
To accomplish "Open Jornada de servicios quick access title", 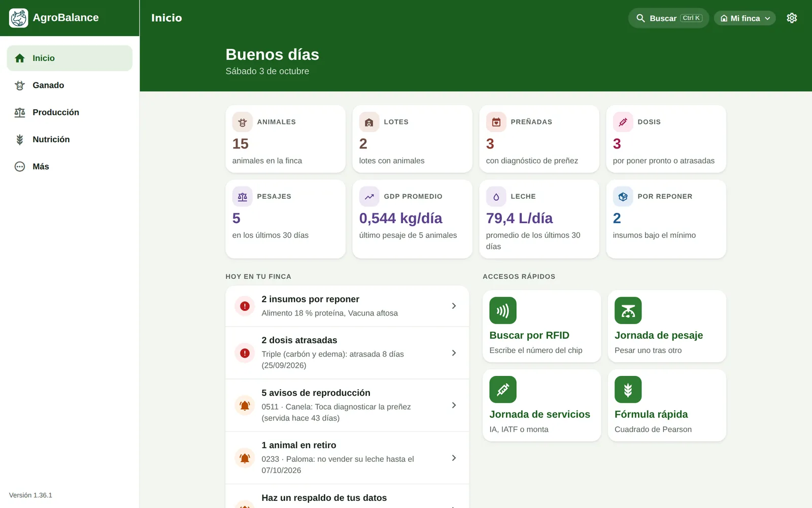I will [x=539, y=415].
